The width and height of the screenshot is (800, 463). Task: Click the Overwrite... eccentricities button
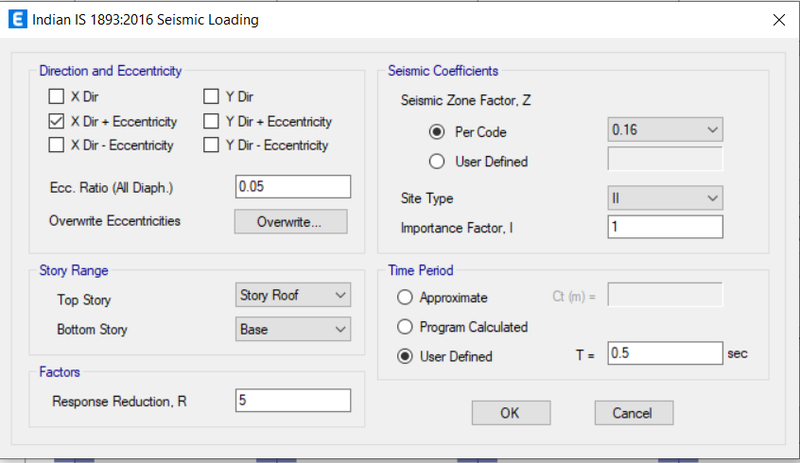coord(291,222)
